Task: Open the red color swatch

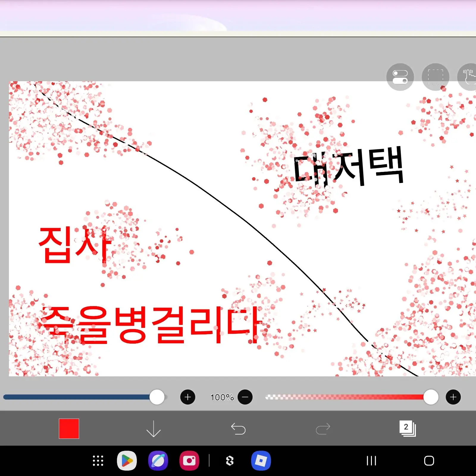Action: point(69,428)
